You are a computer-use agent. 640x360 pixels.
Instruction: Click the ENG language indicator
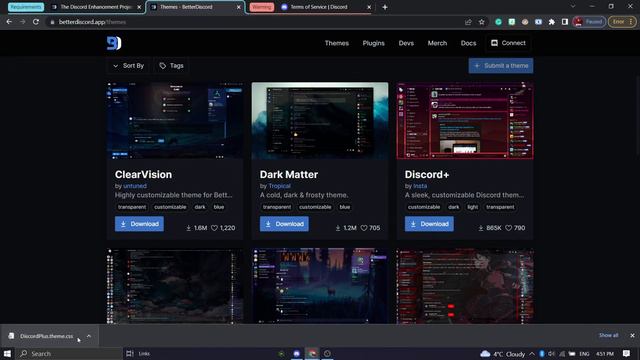[584, 353]
